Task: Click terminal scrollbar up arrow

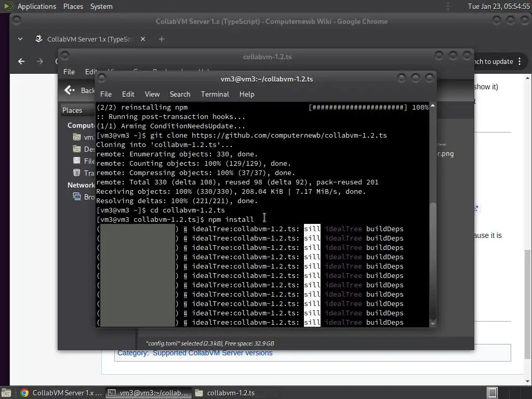Action: tap(433, 106)
